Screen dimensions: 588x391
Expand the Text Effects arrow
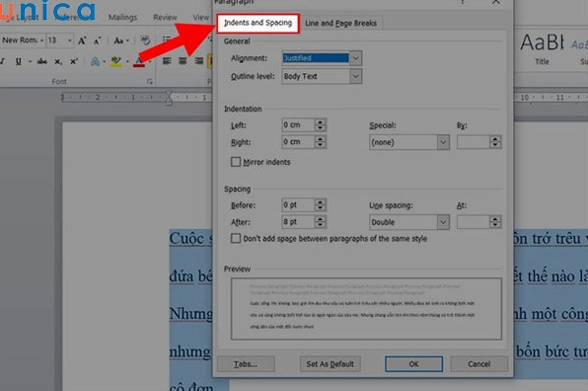pyautogui.click(x=104, y=61)
